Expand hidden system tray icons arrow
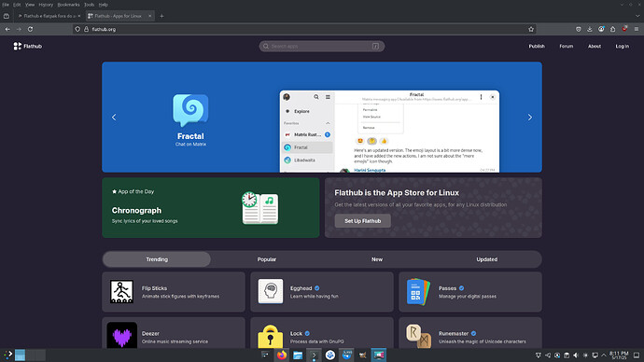The image size is (644, 362). pyautogui.click(x=604, y=355)
